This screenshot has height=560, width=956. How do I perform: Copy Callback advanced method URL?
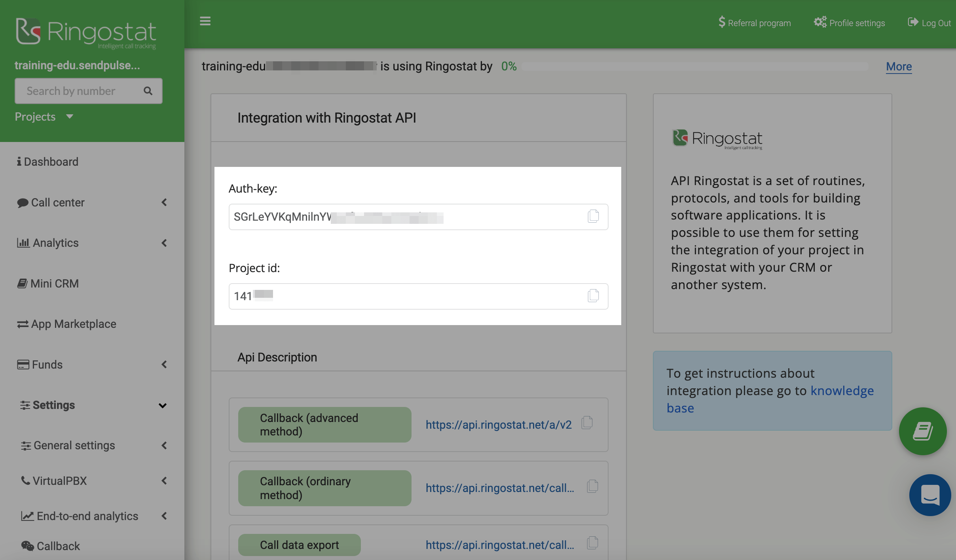click(587, 423)
